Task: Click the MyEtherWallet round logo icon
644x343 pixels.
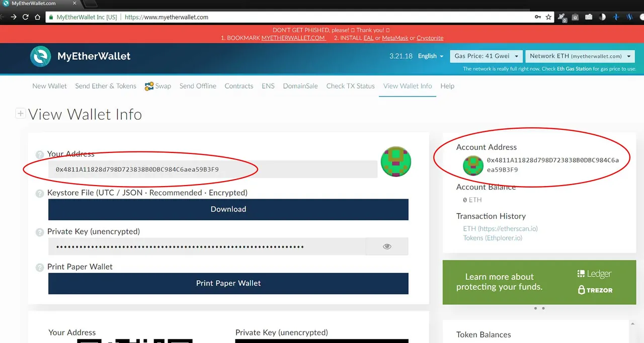Action: (40, 56)
